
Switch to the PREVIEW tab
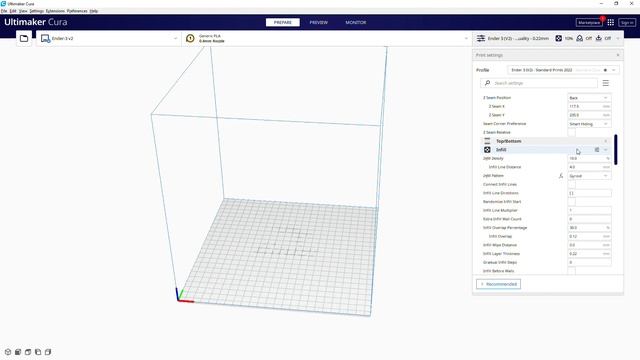(x=318, y=22)
